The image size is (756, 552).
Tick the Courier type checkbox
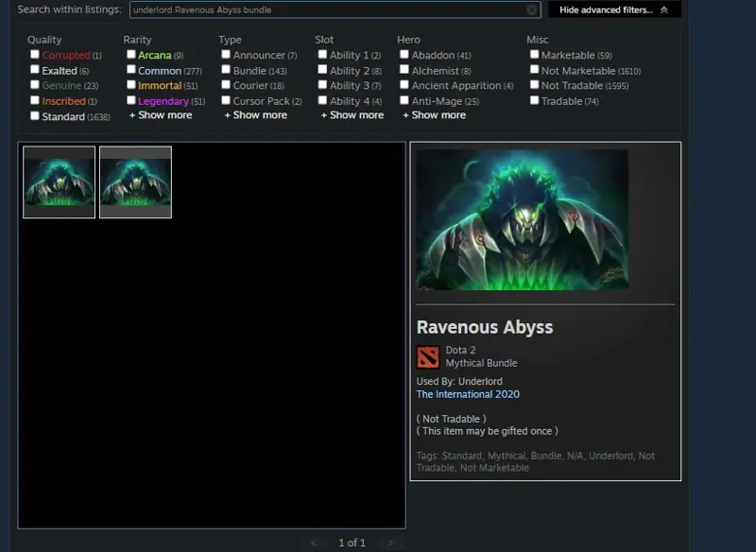[226, 85]
